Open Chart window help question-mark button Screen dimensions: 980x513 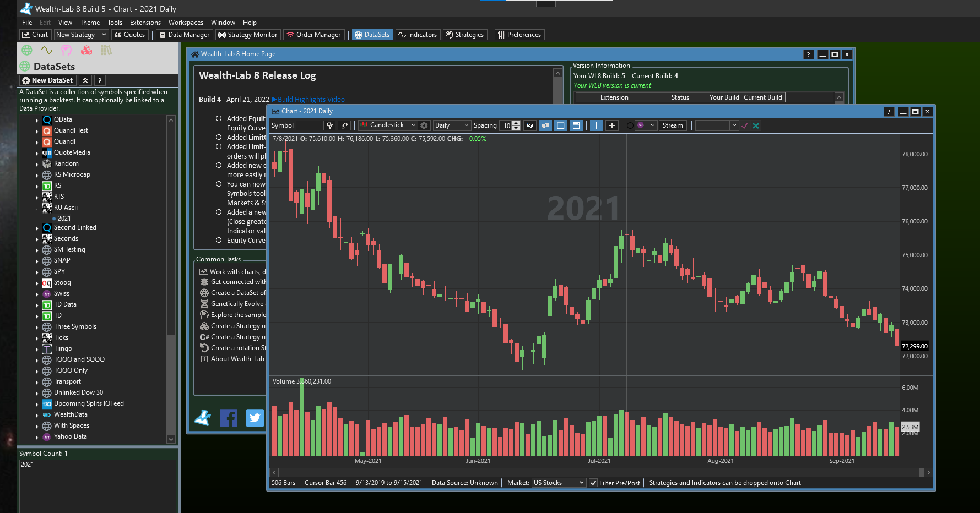[889, 112]
